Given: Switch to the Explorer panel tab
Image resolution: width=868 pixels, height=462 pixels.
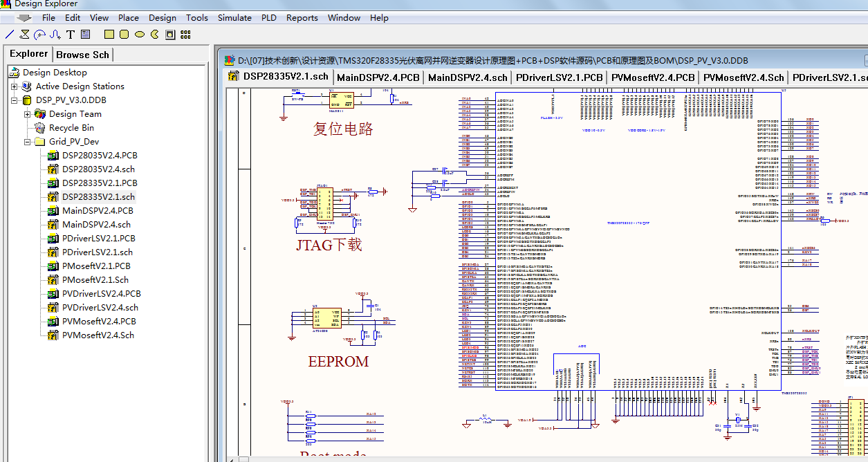Looking at the screenshot, I should (x=28, y=54).
